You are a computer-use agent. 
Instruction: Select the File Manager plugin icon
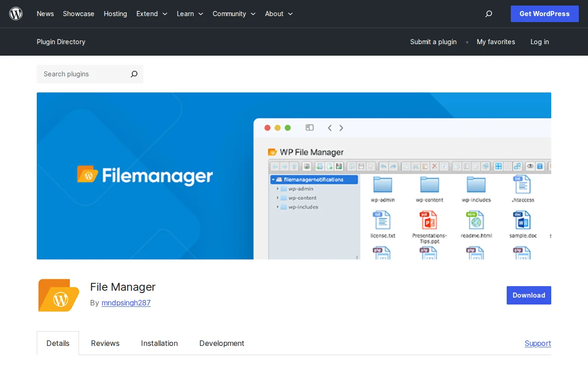[58, 295]
